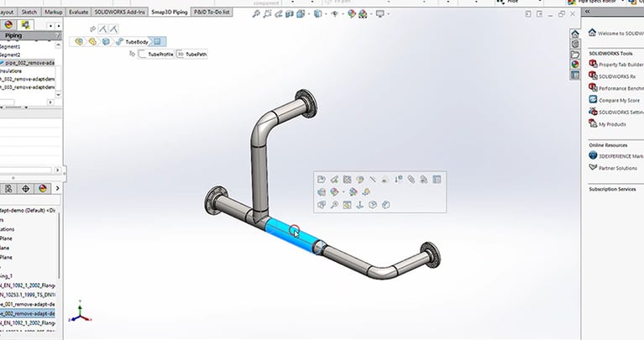Open the Evaluate ribbon tab
This screenshot has height=340, width=644.
tap(78, 13)
